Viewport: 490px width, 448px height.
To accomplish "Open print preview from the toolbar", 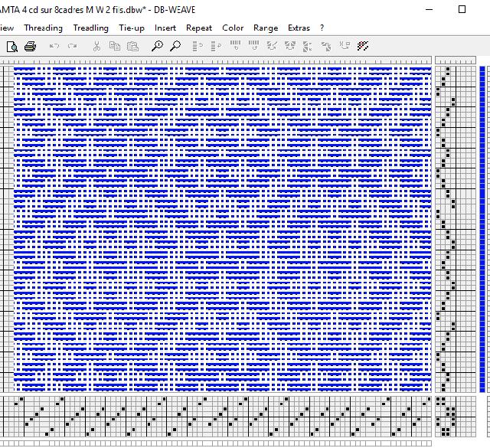I will tap(12, 47).
